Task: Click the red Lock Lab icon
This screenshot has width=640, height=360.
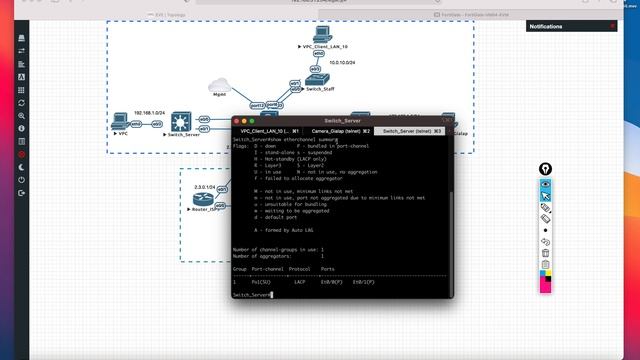Action: pyautogui.click(x=21, y=154)
